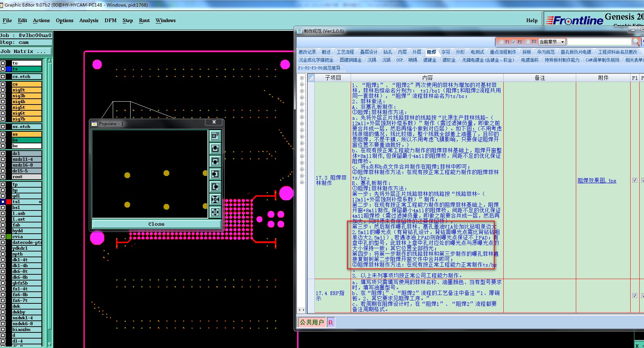Toggle the selection box for layer ts1
The width and height of the screenshot is (644, 348).
pyautogui.click(x=3, y=202)
